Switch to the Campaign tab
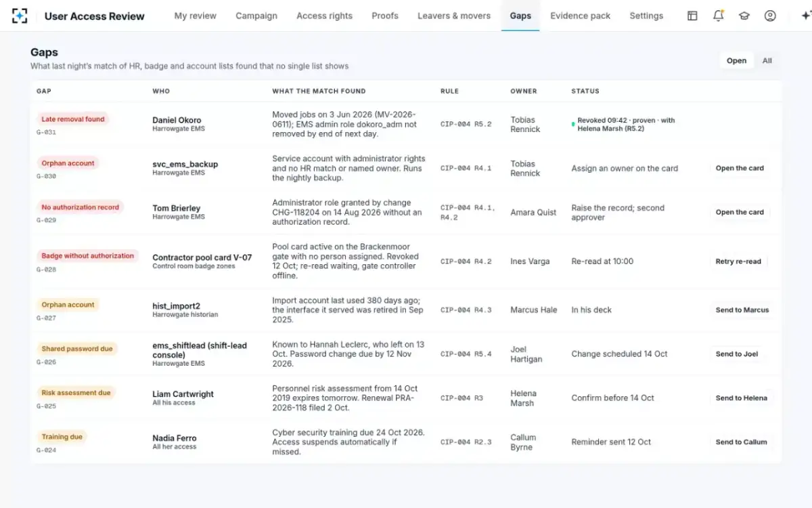Image resolution: width=812 pixels, height=508 pixels. 256,16
